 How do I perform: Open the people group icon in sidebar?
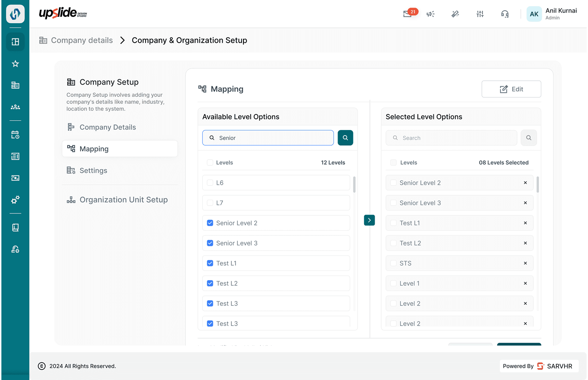click(15, 107)
